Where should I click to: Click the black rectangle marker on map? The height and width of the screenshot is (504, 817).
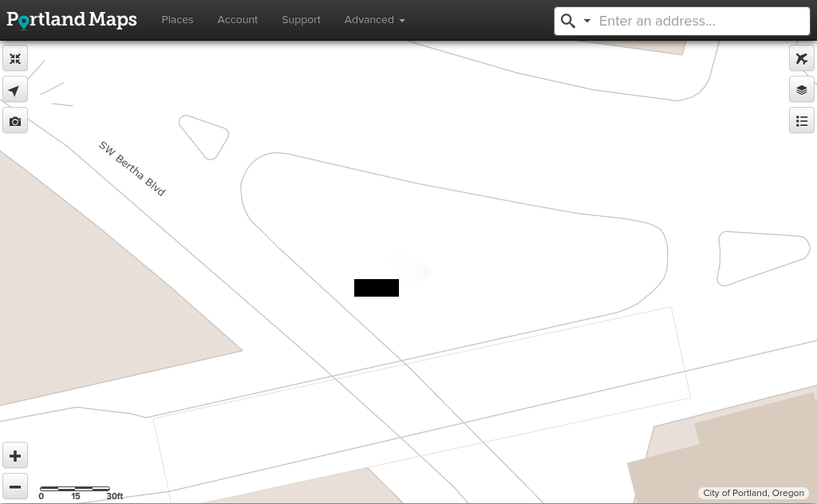[377, 288]
